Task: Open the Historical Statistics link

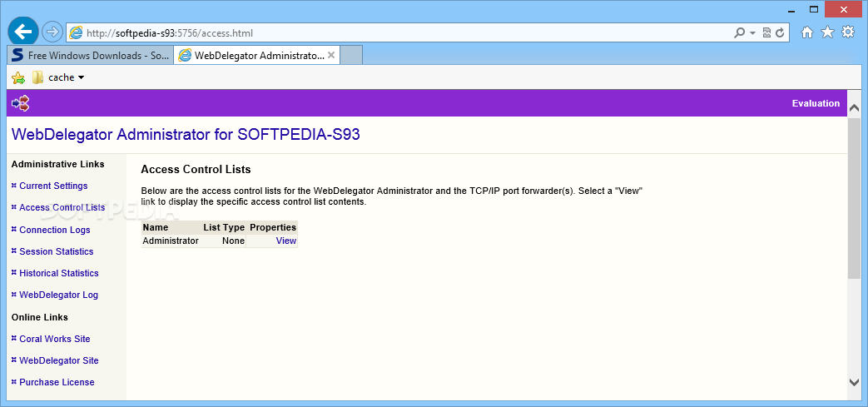Action: click(59, 273)
